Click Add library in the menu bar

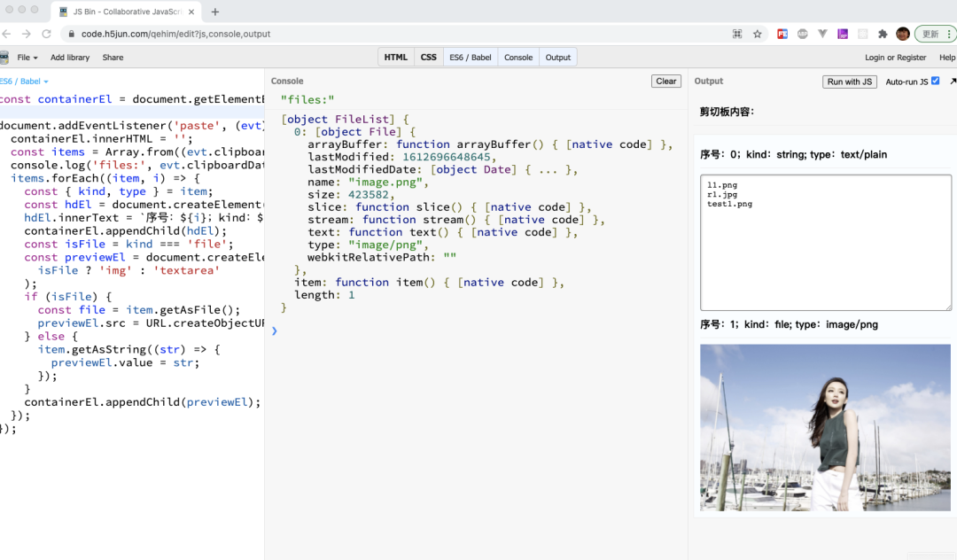[70, 58]
